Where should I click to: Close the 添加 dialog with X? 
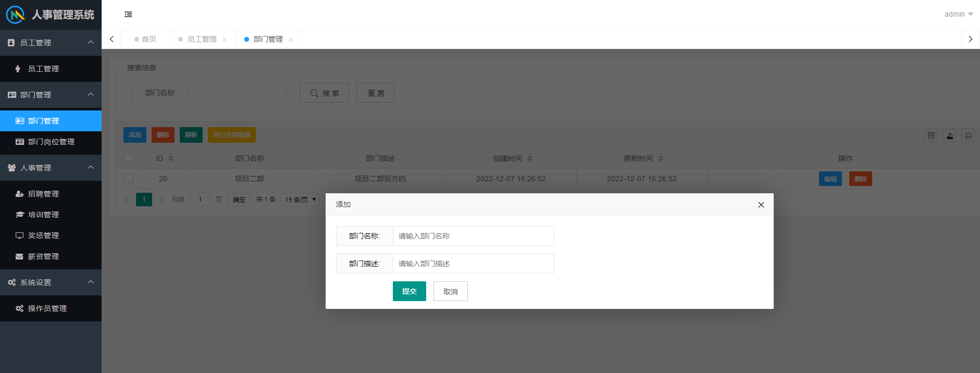tap(761, 205)
